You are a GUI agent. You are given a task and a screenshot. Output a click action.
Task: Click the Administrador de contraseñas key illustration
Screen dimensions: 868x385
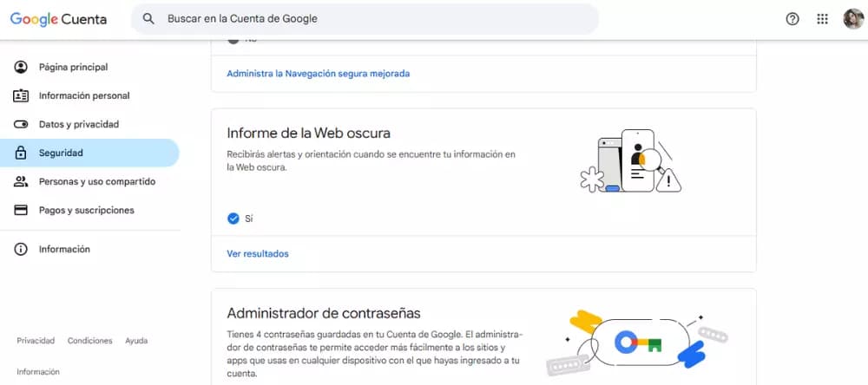pyautogui.click(x=637, y=342)
